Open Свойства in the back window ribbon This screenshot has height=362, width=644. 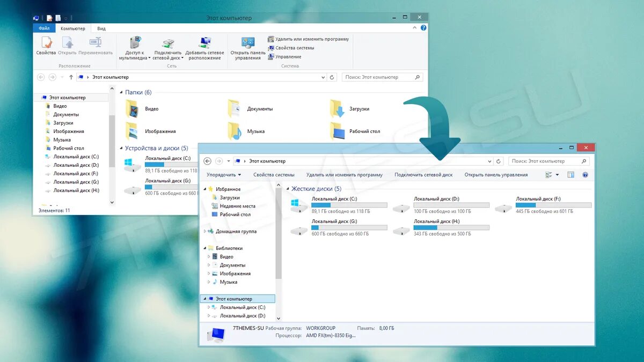tap(46, 46)
